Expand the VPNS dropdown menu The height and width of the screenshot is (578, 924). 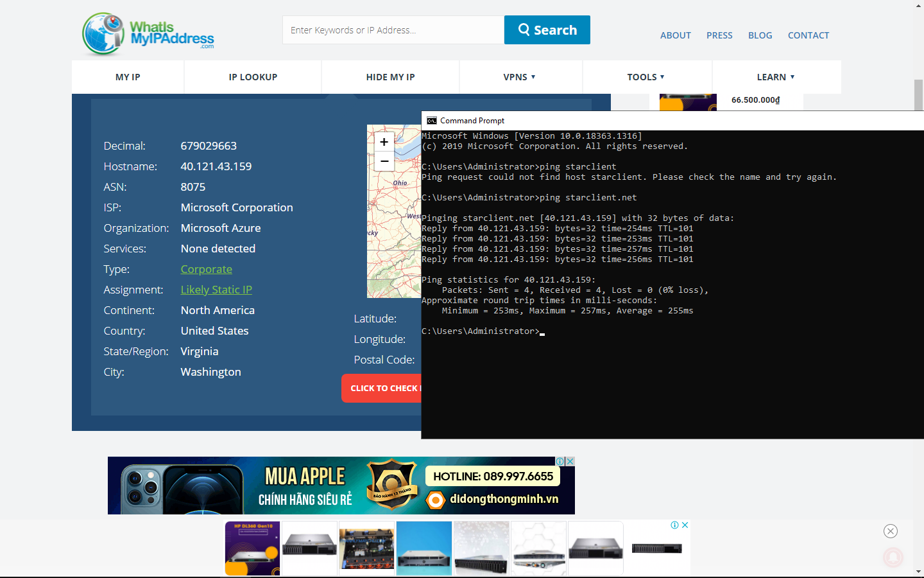pos(520,77)
